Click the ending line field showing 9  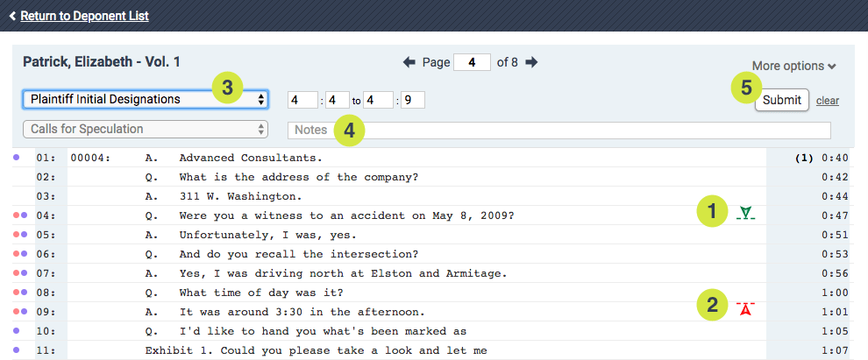tap(413, 100)
